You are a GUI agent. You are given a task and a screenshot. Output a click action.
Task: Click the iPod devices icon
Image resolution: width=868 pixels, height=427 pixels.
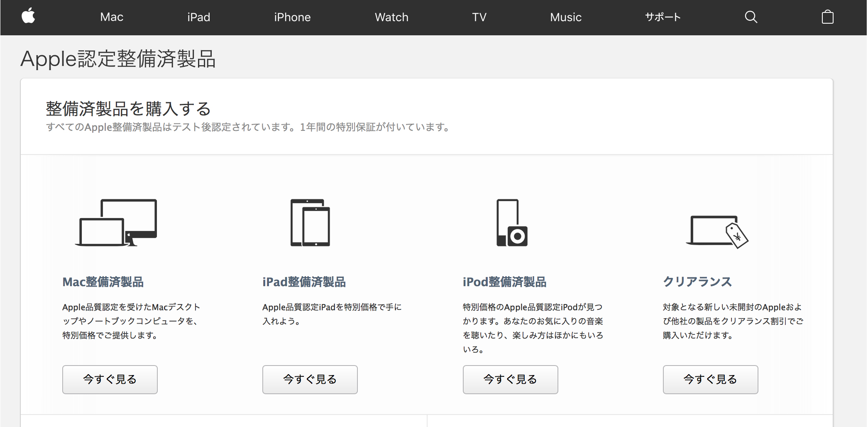coord(512,223)
